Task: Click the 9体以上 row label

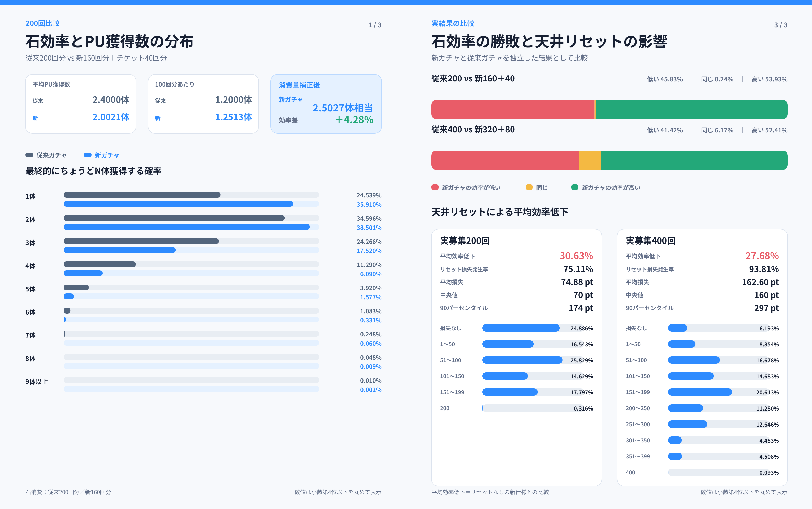Action: [37, 382]
